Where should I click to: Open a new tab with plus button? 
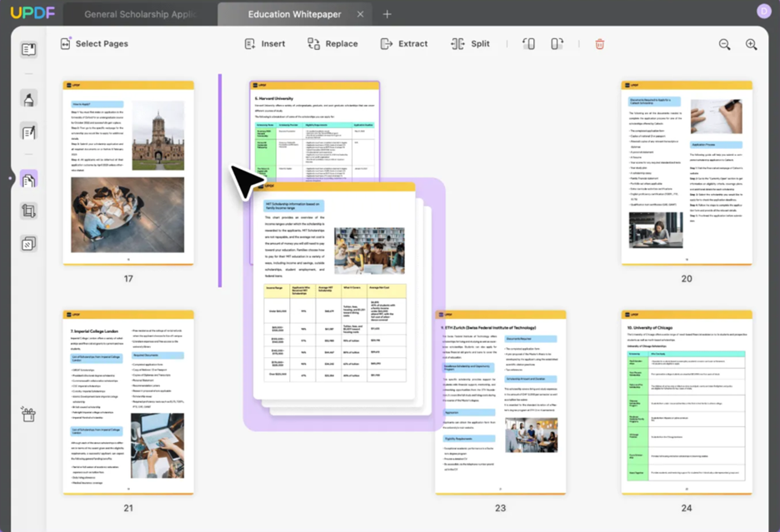click(387, 14)
